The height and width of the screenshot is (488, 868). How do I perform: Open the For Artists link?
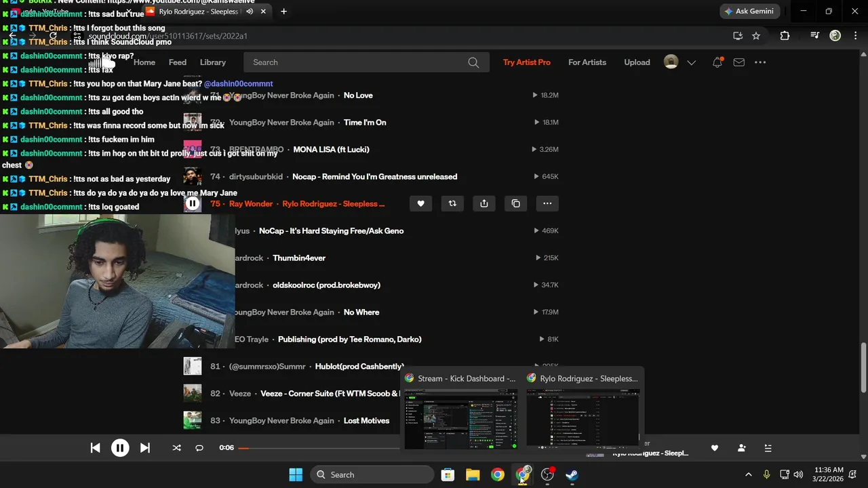tap(587, 62)
